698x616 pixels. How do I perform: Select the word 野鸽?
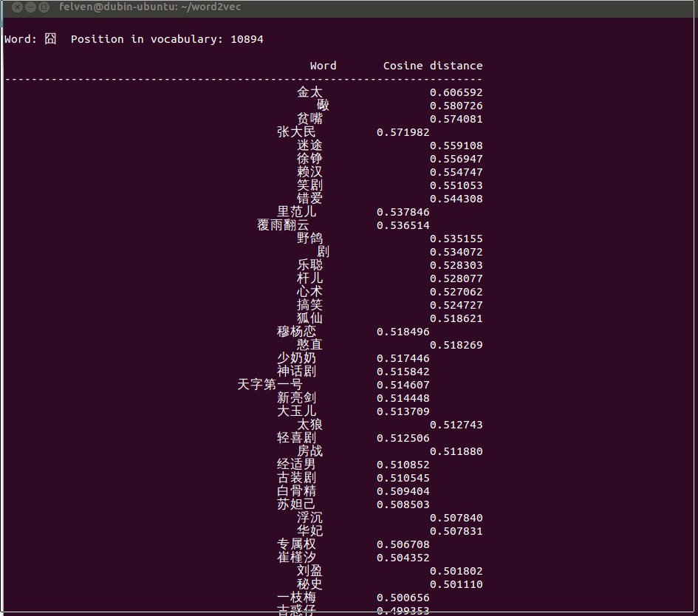(x=309, y=239)
